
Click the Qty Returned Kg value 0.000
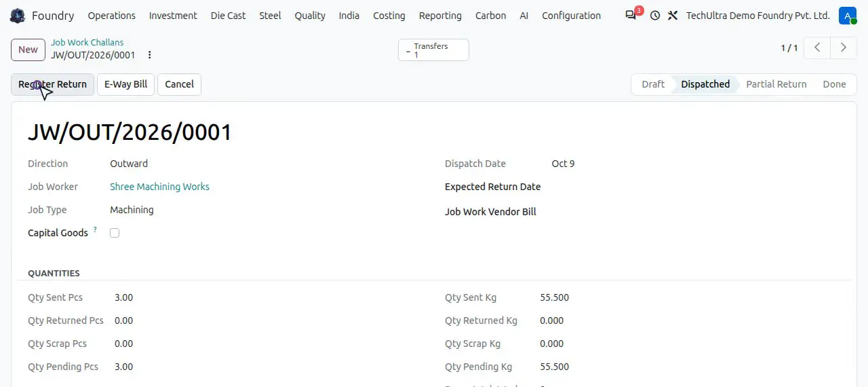[551, 320]
